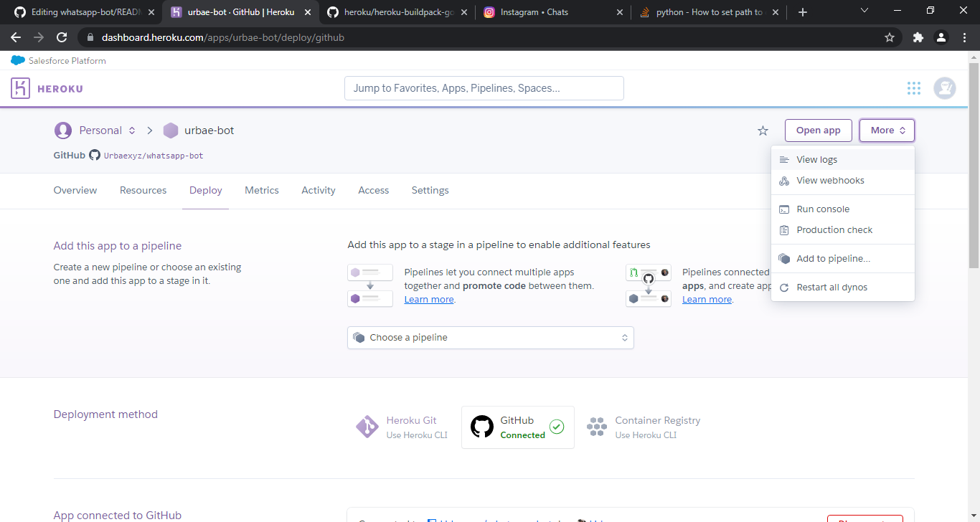Screen dimensions: 980x522
Task: Click browser reload icon
Action: point(62,37)
